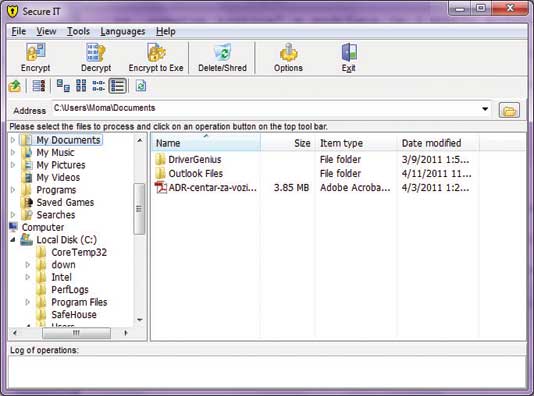
Task: Open the Address path dropdown arrow
Action: (x=485, y=109)
